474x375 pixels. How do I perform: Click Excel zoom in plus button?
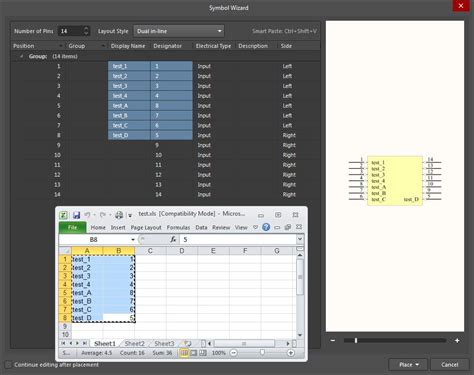click(x=291, y=353)
